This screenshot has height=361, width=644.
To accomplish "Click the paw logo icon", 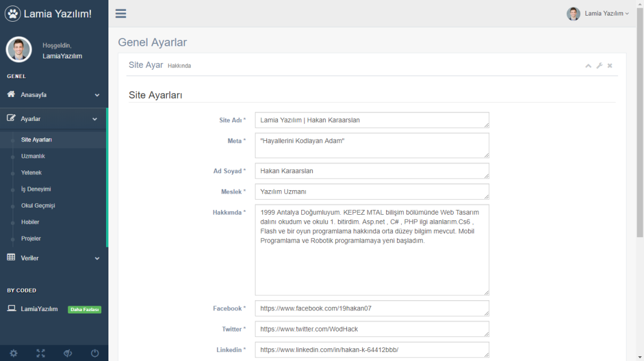I will coord(13,13).
